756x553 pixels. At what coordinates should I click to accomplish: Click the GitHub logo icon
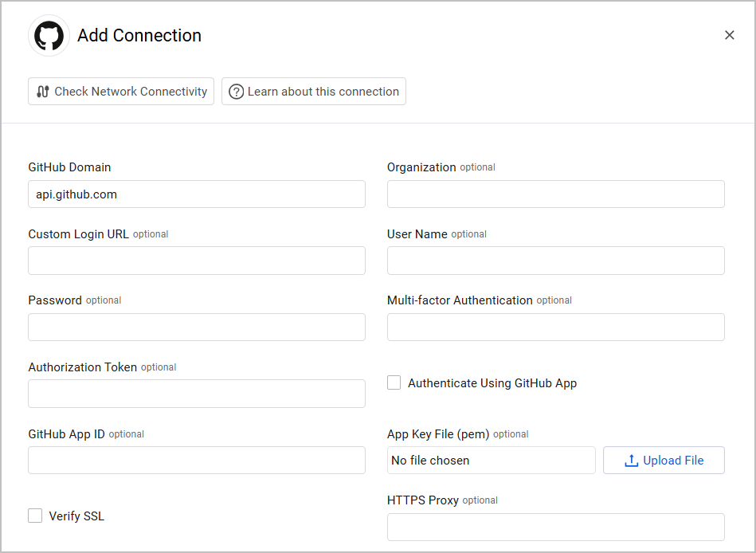pos(49,35)
